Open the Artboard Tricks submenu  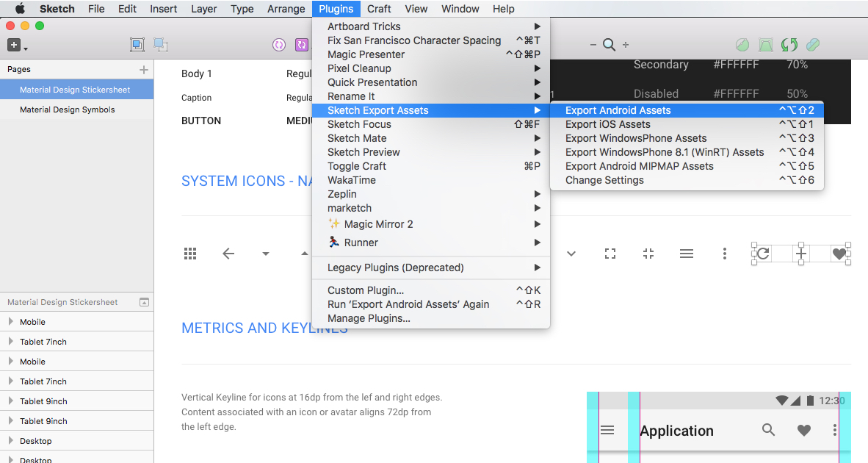tap(431, 26)
